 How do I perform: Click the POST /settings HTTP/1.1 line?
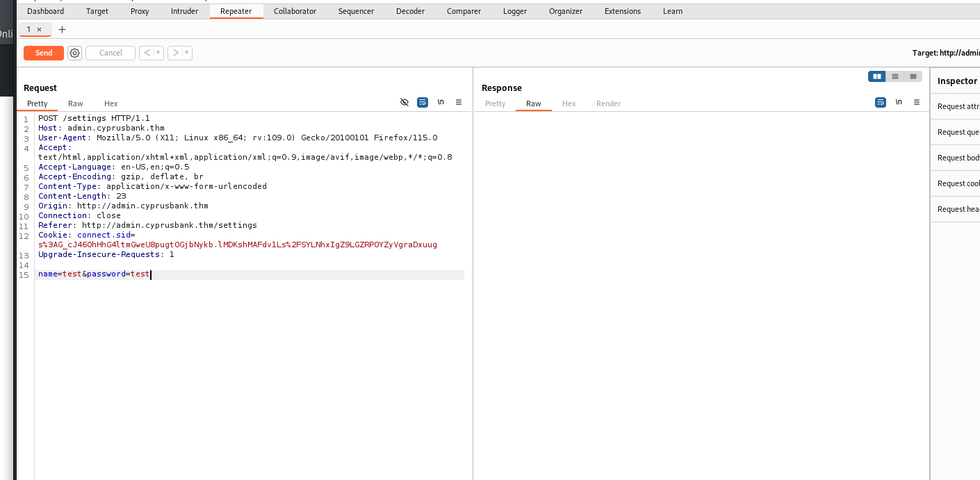pyautogui.click(x=94, y=118)
